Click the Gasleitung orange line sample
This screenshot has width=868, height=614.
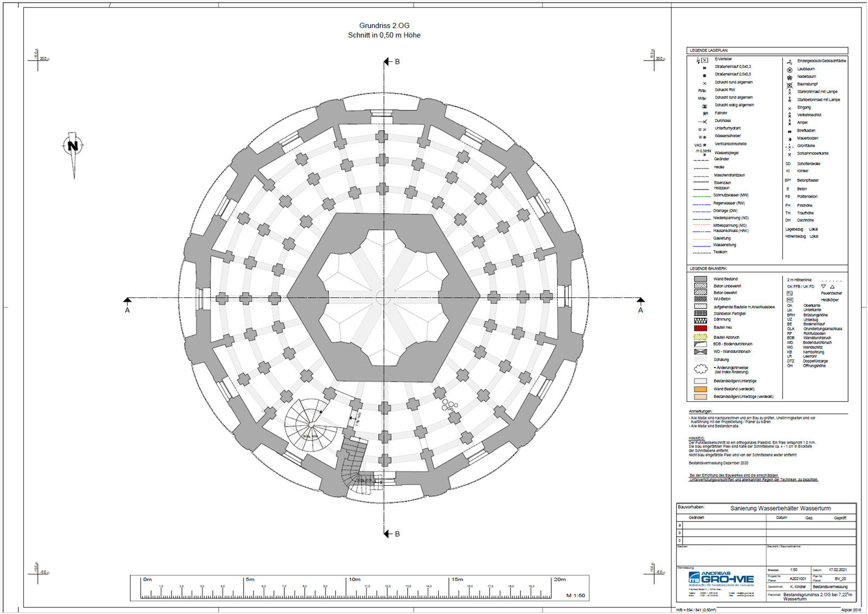tap(701, 239)
